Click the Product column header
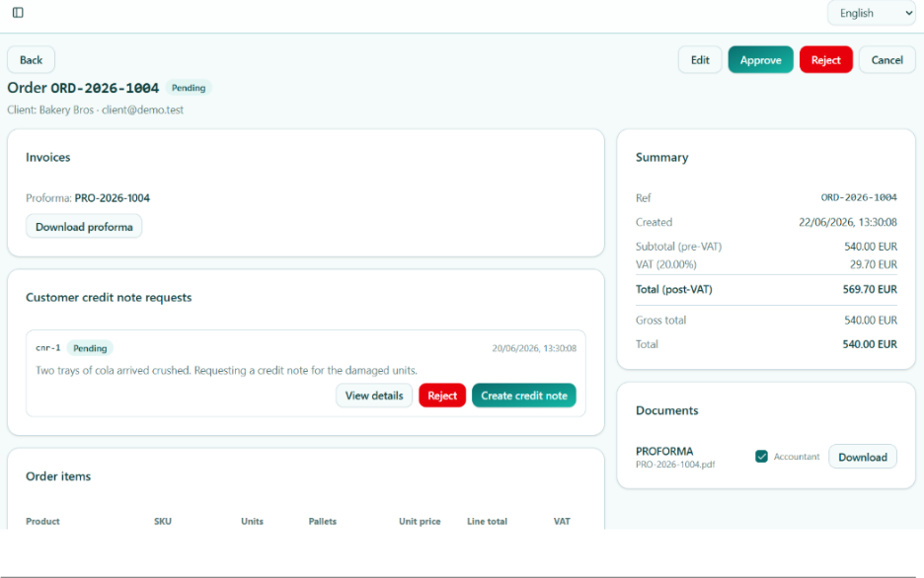Screen dimensions: 924x578 pyautogui.click(x=42, y=521)
